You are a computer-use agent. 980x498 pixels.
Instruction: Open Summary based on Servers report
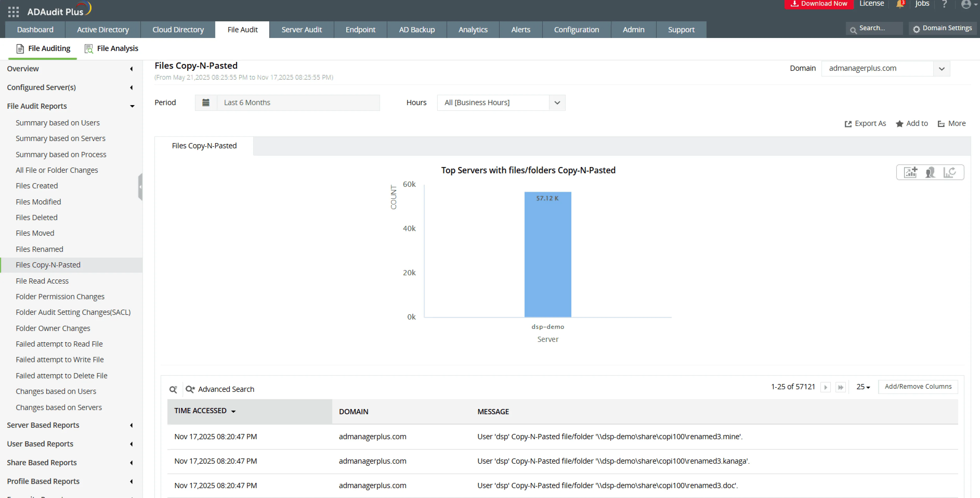click(61, 139)
